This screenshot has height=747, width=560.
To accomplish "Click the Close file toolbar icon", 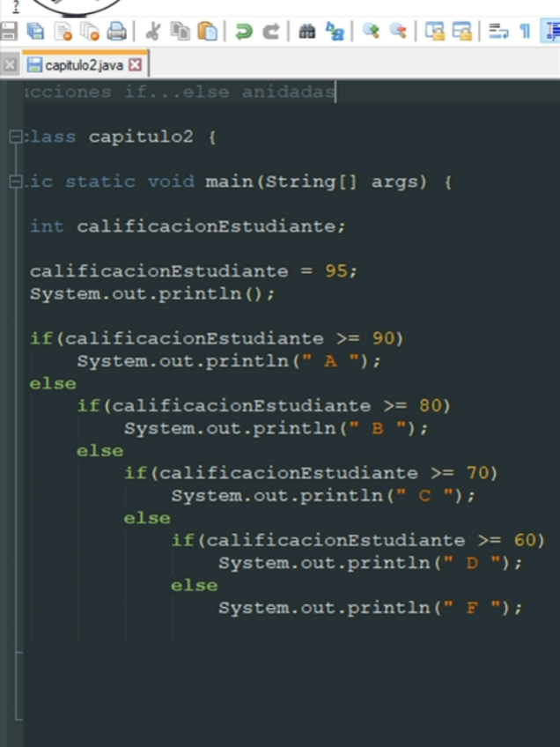I will coord(63,32).
